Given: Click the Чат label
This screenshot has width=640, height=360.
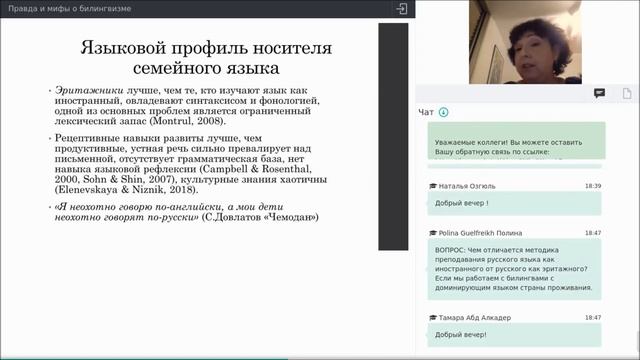Looking at the screenshot, I should coord(426,112).
